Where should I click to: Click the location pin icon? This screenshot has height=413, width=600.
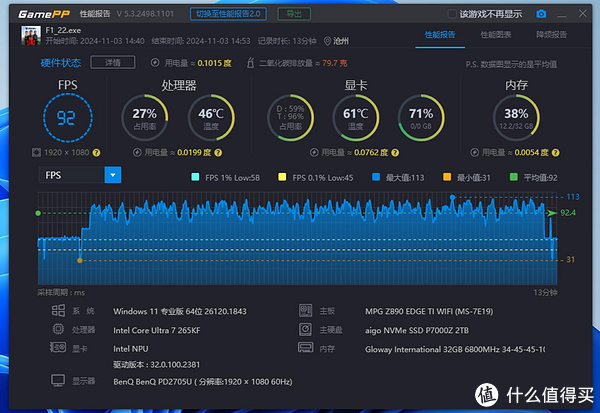(x=327, y=41)
